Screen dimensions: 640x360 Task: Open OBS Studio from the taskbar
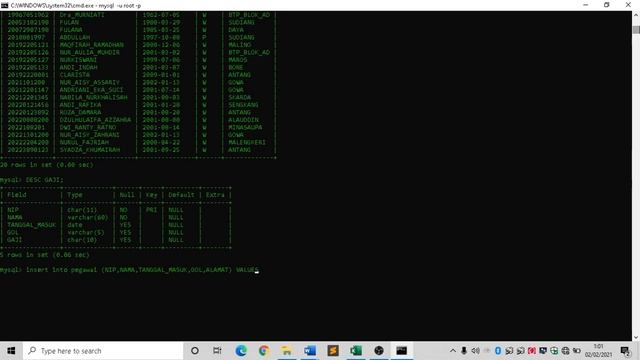coord(379,351)
